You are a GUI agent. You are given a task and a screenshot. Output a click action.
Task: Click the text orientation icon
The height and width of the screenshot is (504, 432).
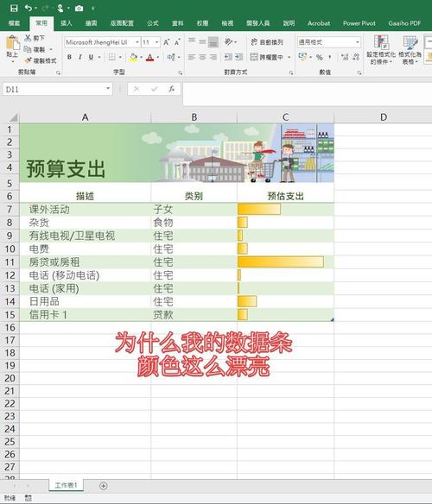pyautogui.click(x=228, y=41)
